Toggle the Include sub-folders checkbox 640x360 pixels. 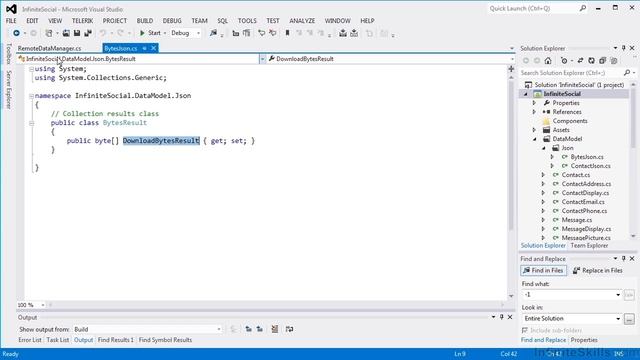point(525,330)
